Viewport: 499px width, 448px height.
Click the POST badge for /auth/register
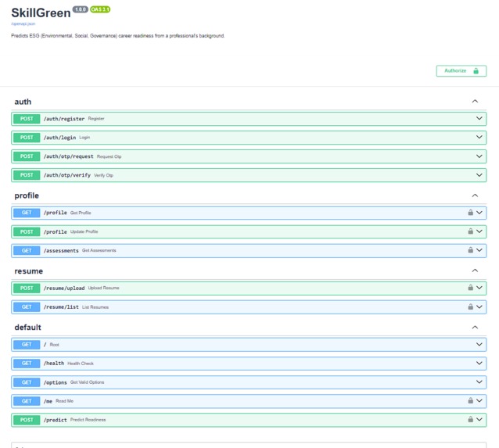coord(27,119)
